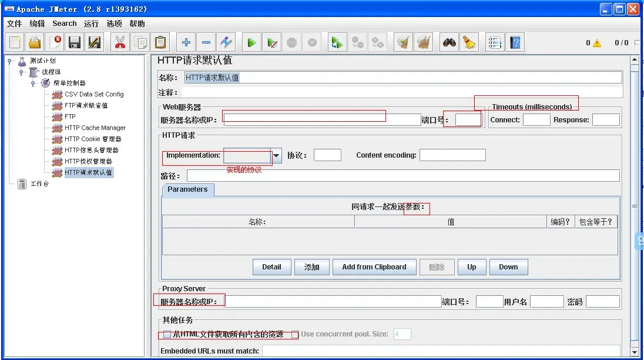Viewport: 644px width, 360px height.
Task: Click the greyed Stop test icon
Action: (291, 42)
